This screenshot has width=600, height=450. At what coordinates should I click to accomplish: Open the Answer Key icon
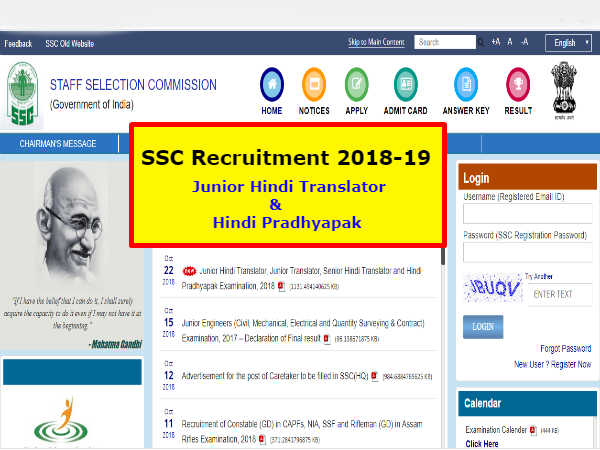(466, 84)
